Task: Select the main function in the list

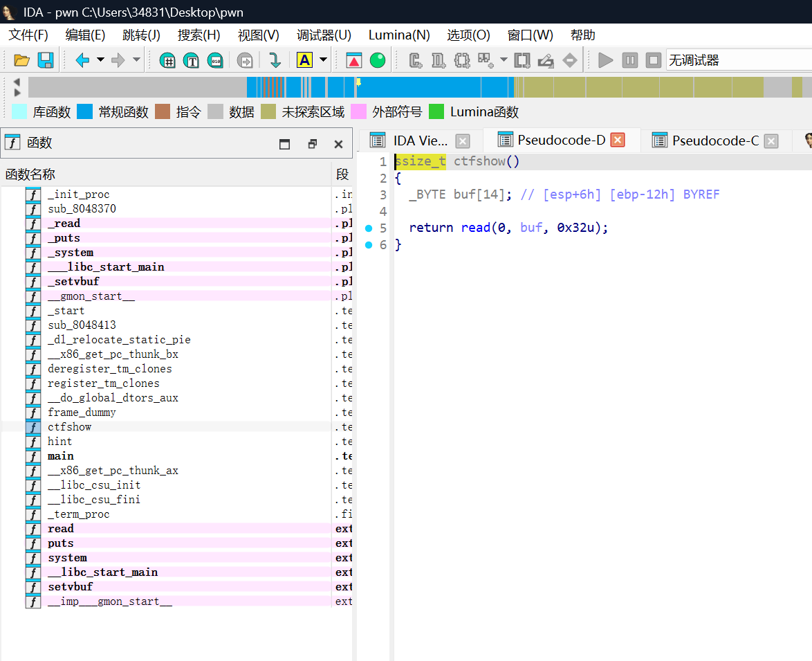Action: click(x=61, y=456)
